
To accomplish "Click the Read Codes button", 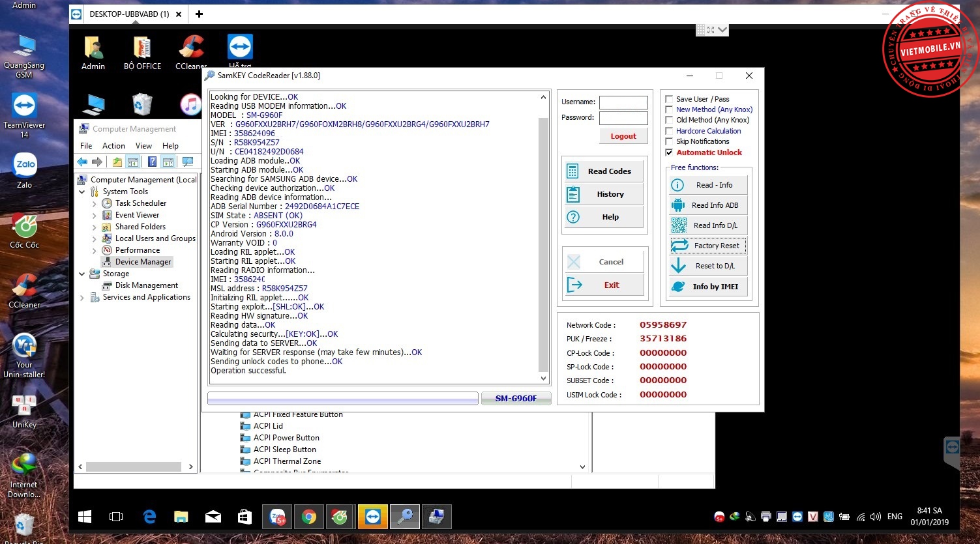I will 603,171.
